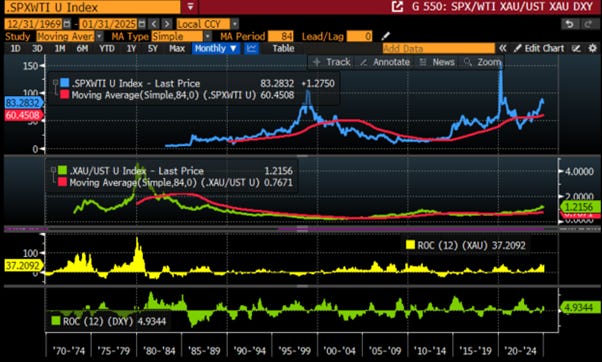Click the end date 01/31/2025 field

point(109,24)
